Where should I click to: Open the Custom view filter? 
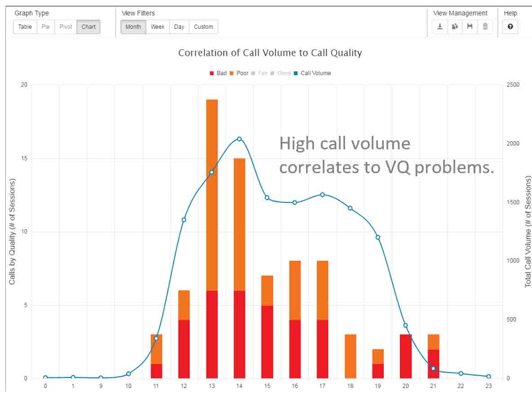[x=204, y=27]
